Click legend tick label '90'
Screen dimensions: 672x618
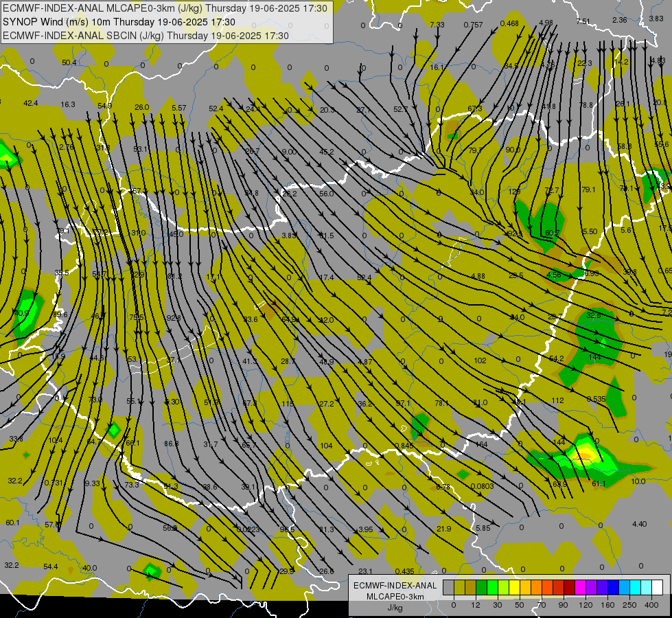[564, 605]
